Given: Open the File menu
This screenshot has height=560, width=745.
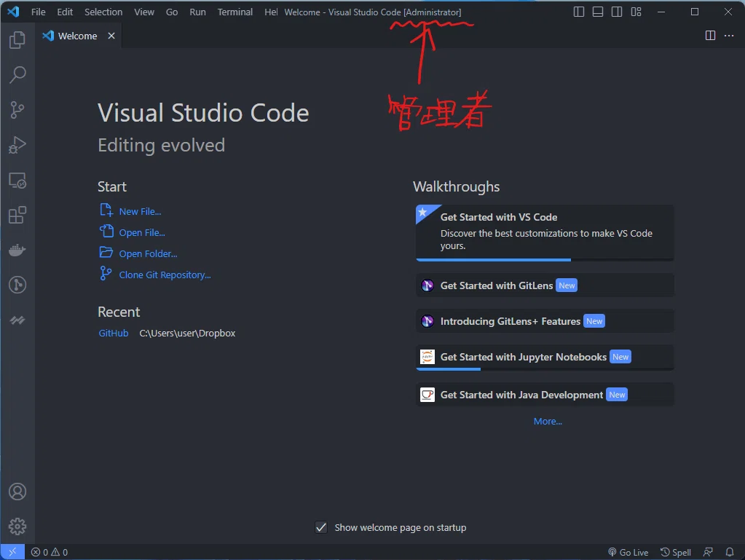Looking at the screenshot, I should coord(39,12).
